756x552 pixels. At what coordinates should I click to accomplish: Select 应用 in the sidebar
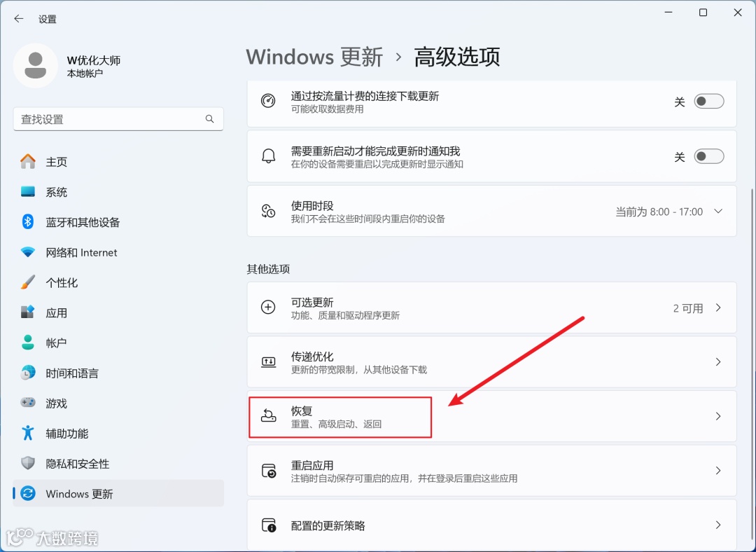[x=118, y=312]
